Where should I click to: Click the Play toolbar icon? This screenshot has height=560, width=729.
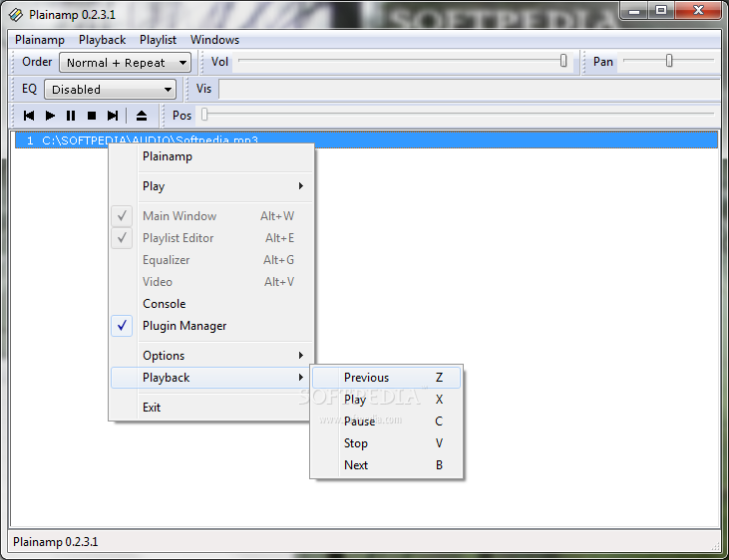[50, 116]
